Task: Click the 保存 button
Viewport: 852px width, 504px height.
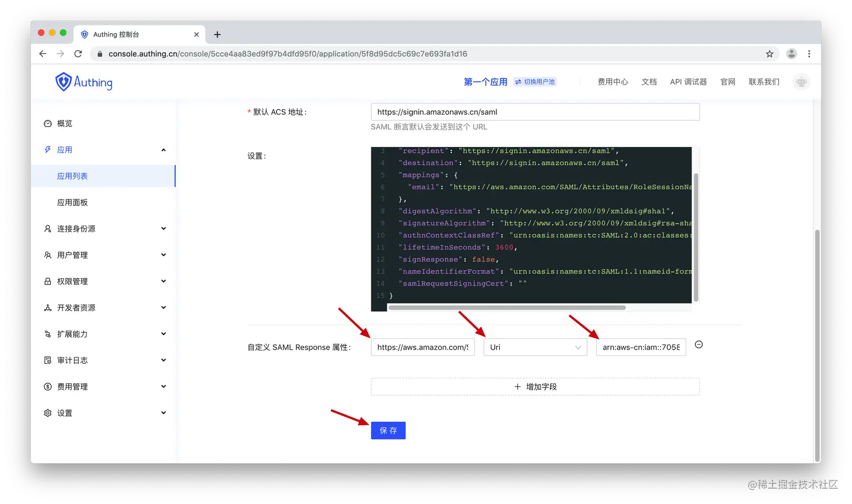Action: [388, 431]
